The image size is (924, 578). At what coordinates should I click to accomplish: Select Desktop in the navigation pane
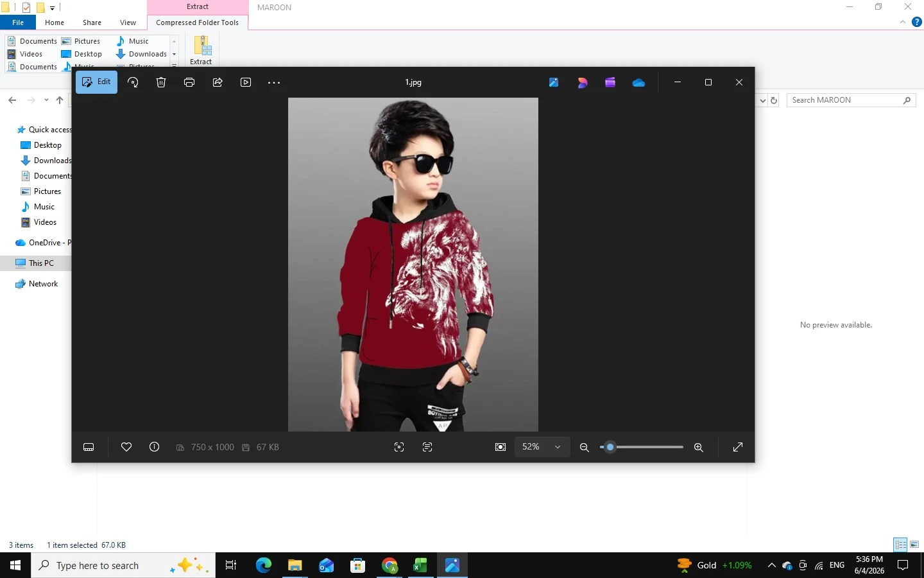click(41, 145)
